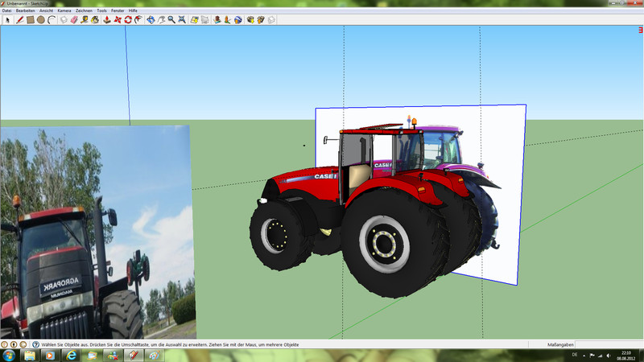The image size is (644, 362).
Task: Open the Windows Start menu
Action: (x=9, y=356)
